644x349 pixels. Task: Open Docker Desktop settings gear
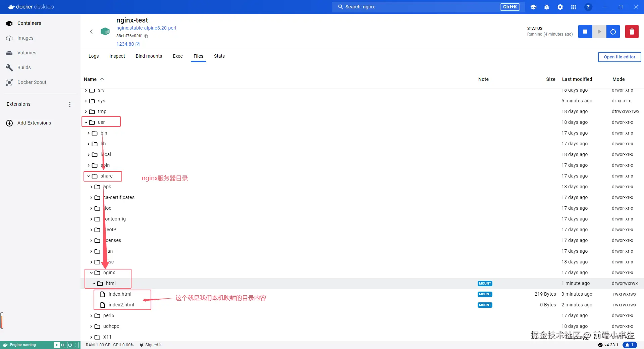(560, 7)
